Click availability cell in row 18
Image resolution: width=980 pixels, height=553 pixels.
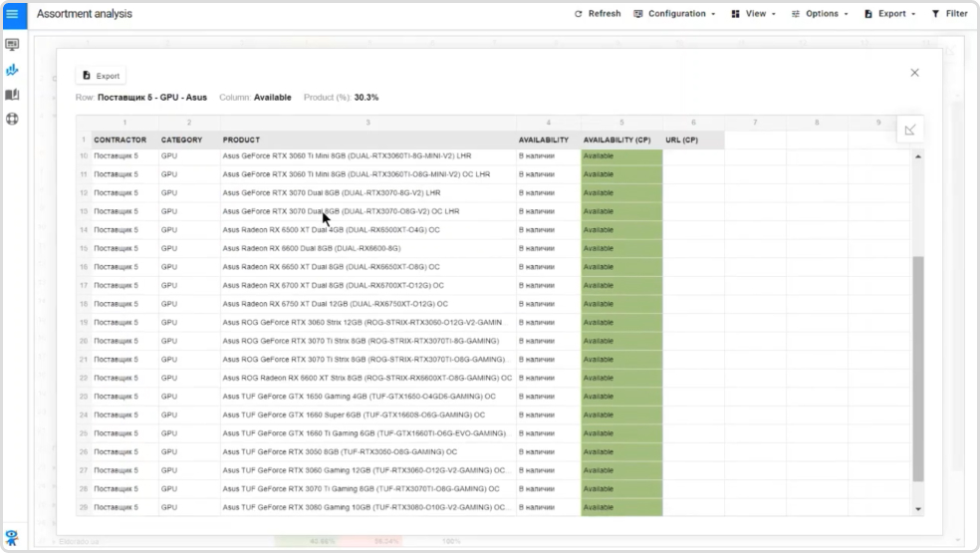(x=548, y=304)
